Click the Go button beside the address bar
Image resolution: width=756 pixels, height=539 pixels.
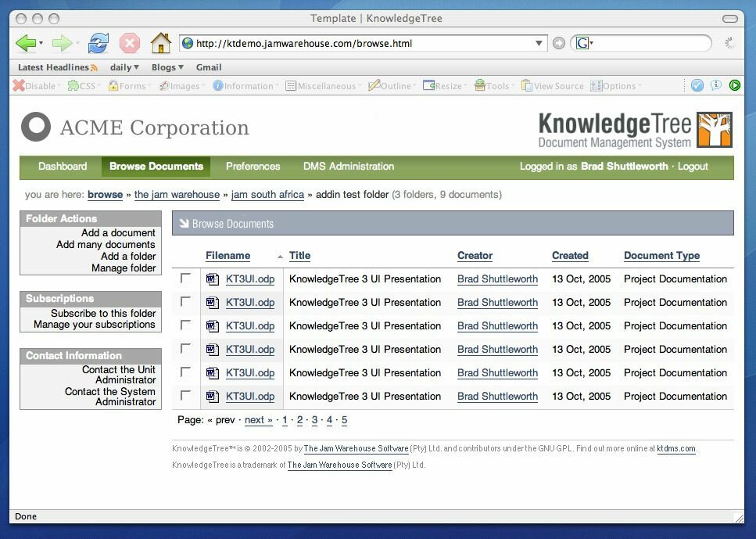pyautogui.click(x=558, y=44)
